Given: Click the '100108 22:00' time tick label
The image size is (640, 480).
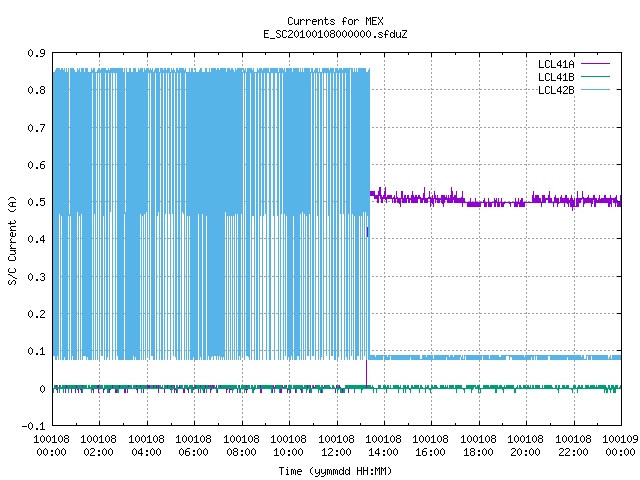Looking at the screenshot, I should click(573, 446).
